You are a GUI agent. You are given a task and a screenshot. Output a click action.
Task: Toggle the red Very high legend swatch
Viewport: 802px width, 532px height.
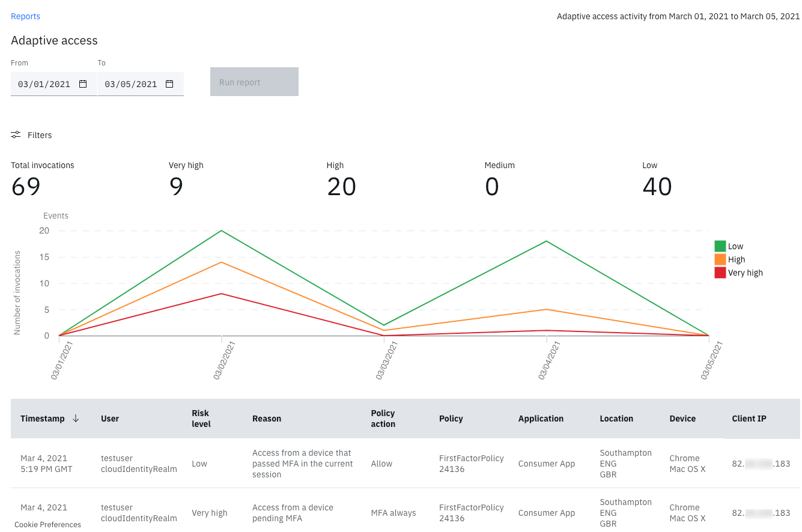tap(720, 273)
